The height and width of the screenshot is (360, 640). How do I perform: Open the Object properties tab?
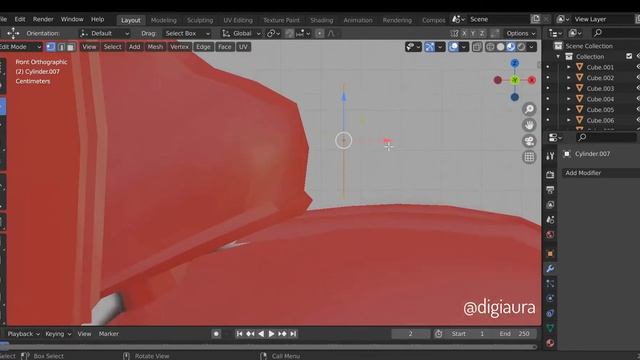pos(550,253)
